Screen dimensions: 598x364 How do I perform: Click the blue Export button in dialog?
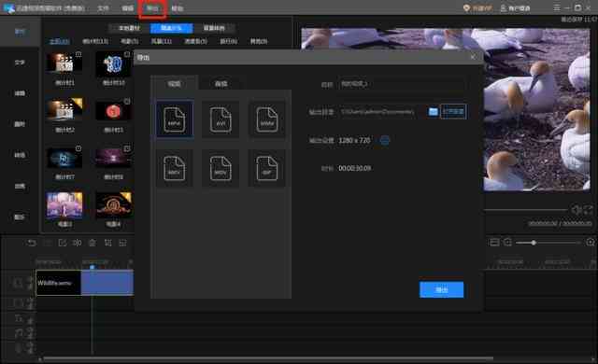(441, 289)
